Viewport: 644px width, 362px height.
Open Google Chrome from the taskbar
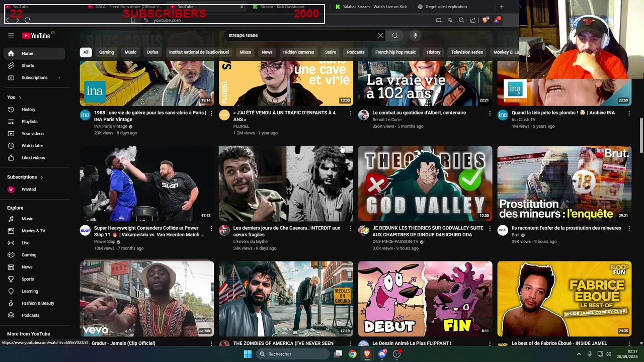(x=353, y=354)
